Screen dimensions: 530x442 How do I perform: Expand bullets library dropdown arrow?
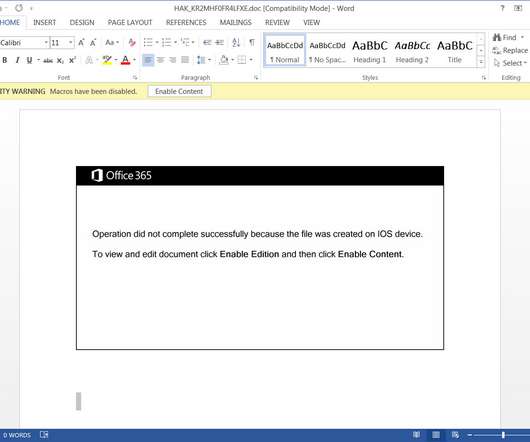coord(157,43)
